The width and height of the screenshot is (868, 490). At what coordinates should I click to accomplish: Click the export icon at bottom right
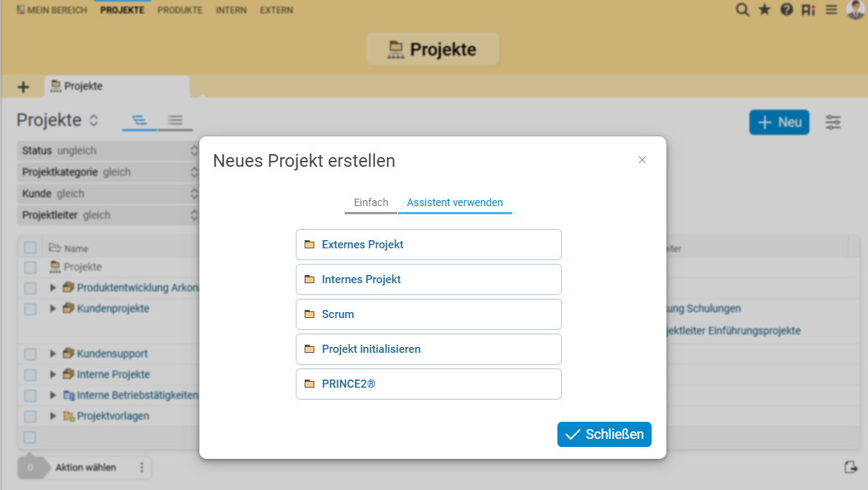tap(850, 467)
